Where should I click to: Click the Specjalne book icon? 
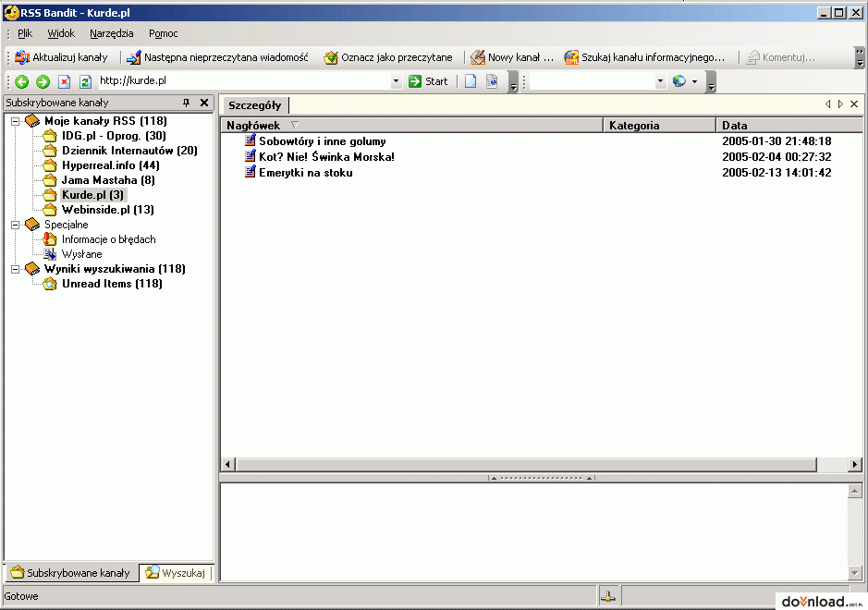[x=32, y=225]
